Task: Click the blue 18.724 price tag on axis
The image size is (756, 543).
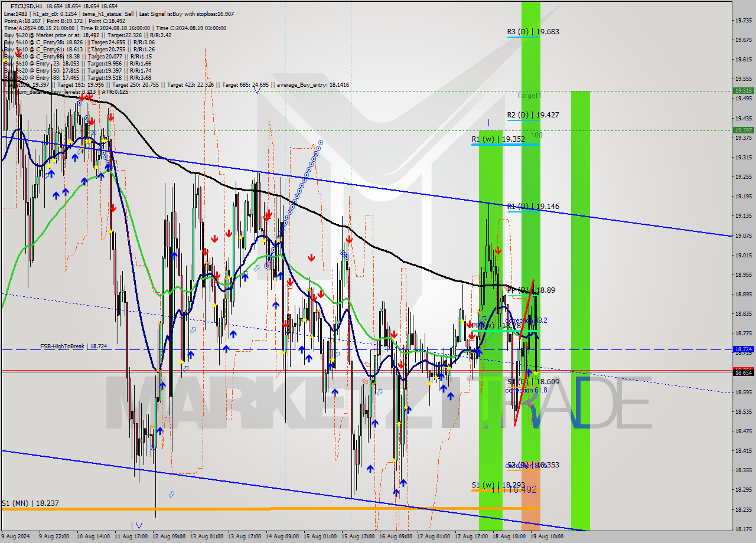Action: pos(743,349)
